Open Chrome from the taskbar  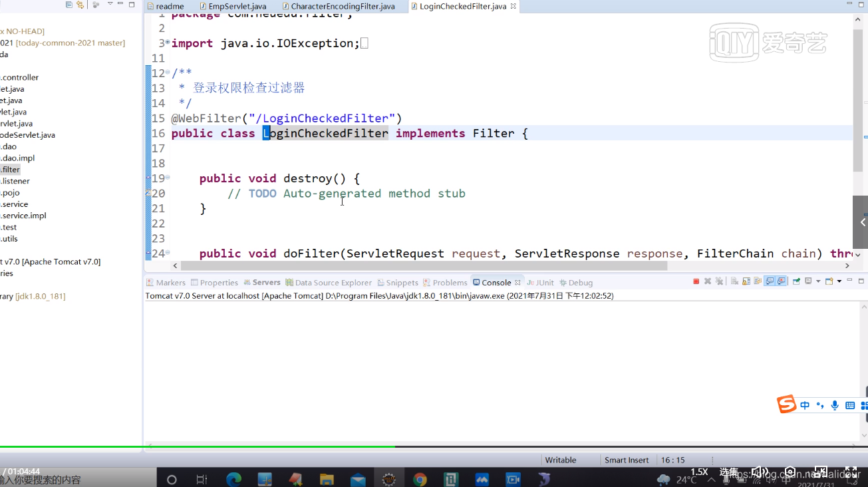point(420,478)
